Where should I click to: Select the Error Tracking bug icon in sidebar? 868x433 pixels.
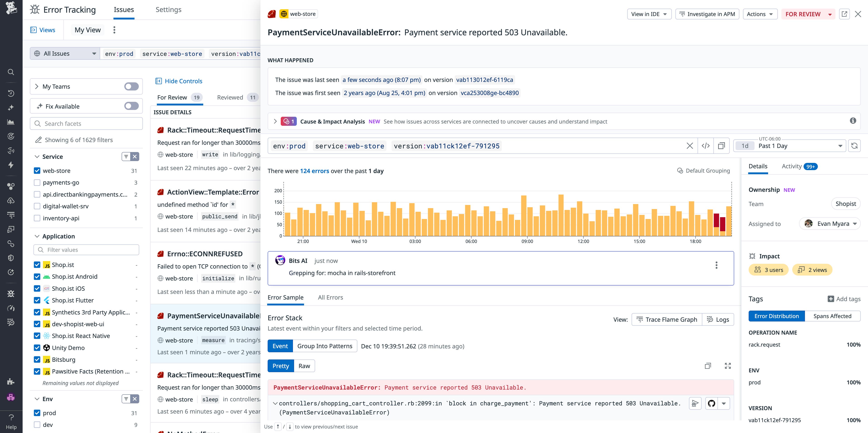[x=11, y=294]
